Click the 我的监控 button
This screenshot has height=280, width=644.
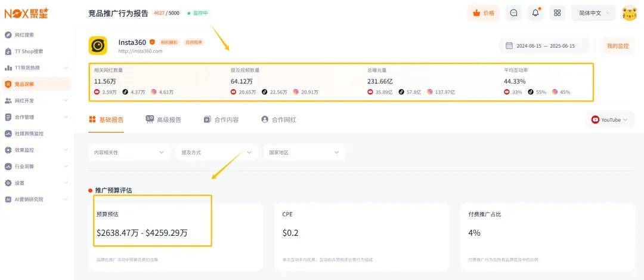click(x=617, y=46)
